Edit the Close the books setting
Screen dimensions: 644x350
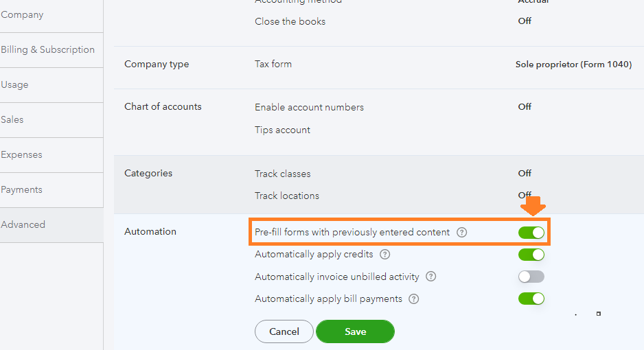click(x=290, y=21)
